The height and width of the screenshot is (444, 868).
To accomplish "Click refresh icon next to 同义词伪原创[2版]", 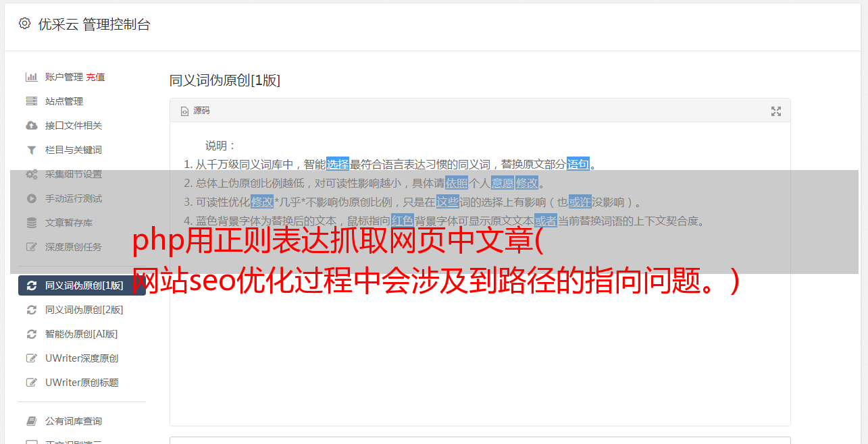I will pos(31,310).
